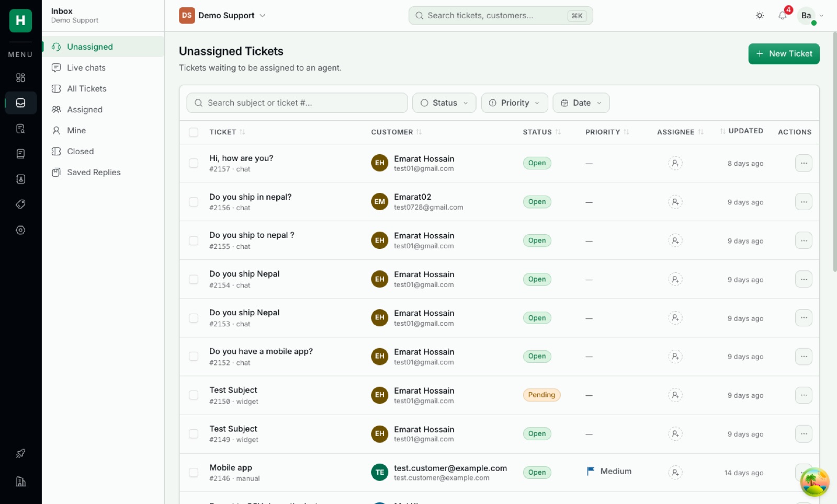Focus the global search tickets, customers field
837x504 pixels.
click(x=501, y=16)
